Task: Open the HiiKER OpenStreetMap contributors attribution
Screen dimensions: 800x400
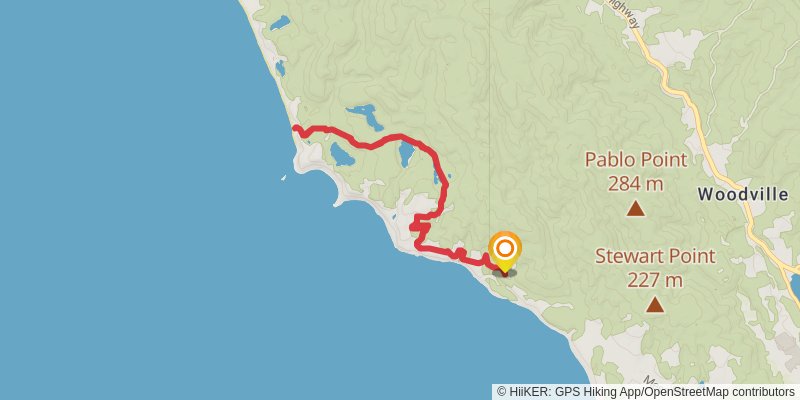Action: click(645, 392)
